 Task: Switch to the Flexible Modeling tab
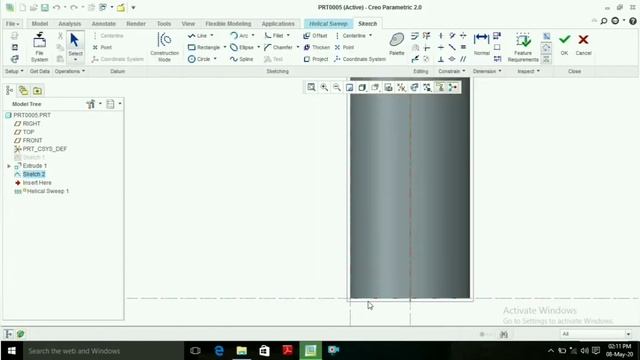pos(228,24)
